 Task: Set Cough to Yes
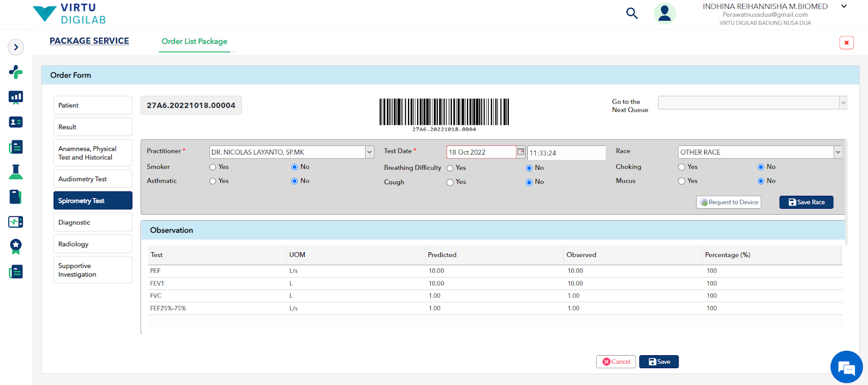[x=450, y=182]
